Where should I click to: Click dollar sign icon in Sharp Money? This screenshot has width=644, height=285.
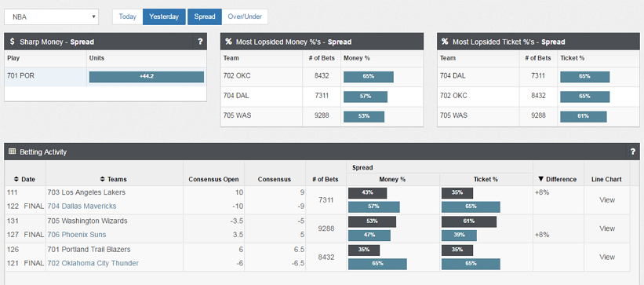pyautogui.click(x=13, y=42)
